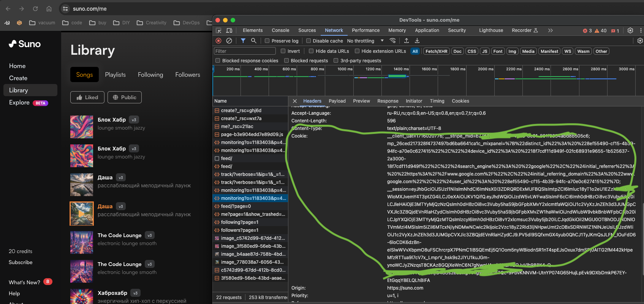Show more DevTools tabs chevrons

coord(550,30)
